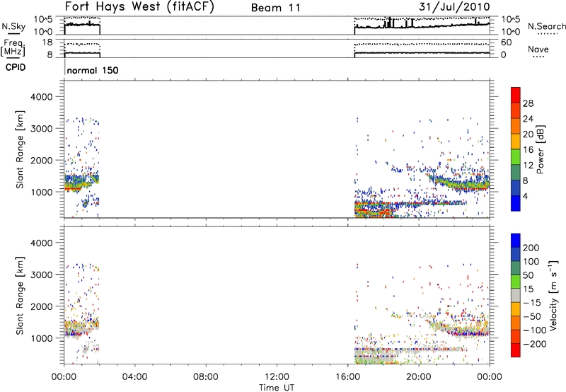Click the '16:00' time axis label
The image size is (566, 392).
tap(347, 377)
